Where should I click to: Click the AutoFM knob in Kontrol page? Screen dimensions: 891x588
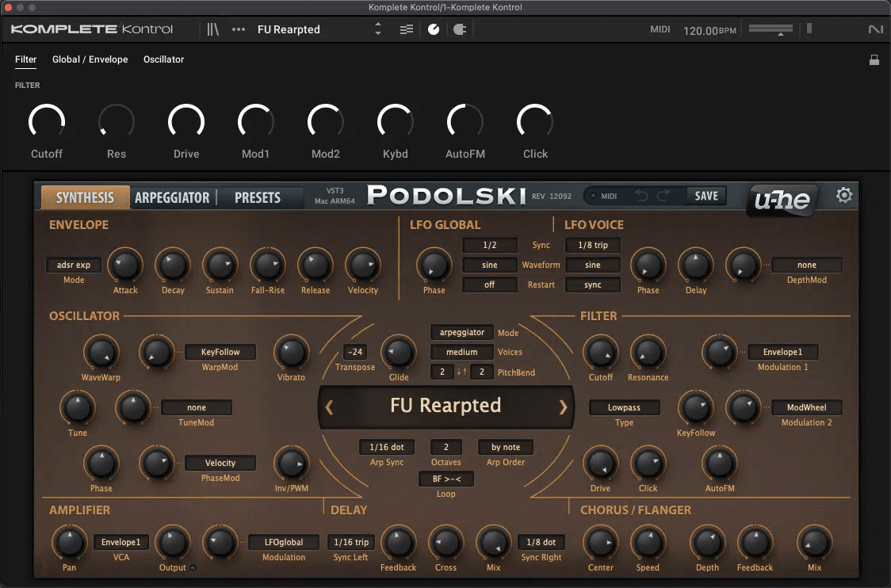click(465, 121)
